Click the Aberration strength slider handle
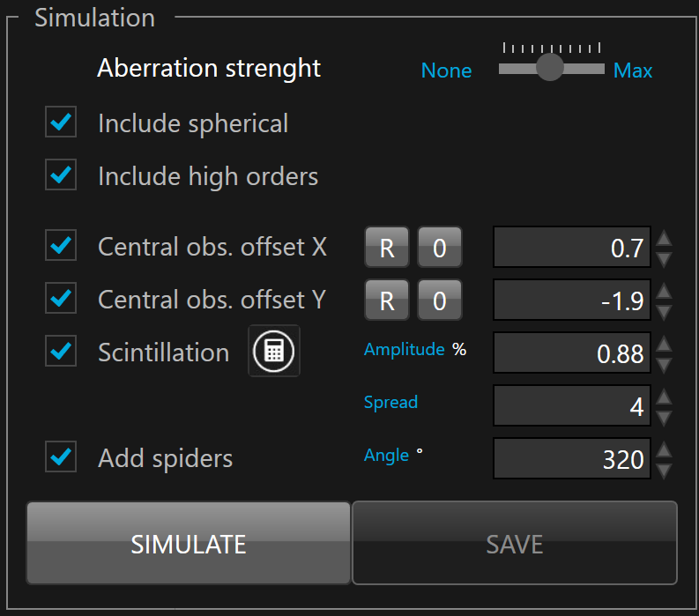The image size is (699, 616). point(550,67)
